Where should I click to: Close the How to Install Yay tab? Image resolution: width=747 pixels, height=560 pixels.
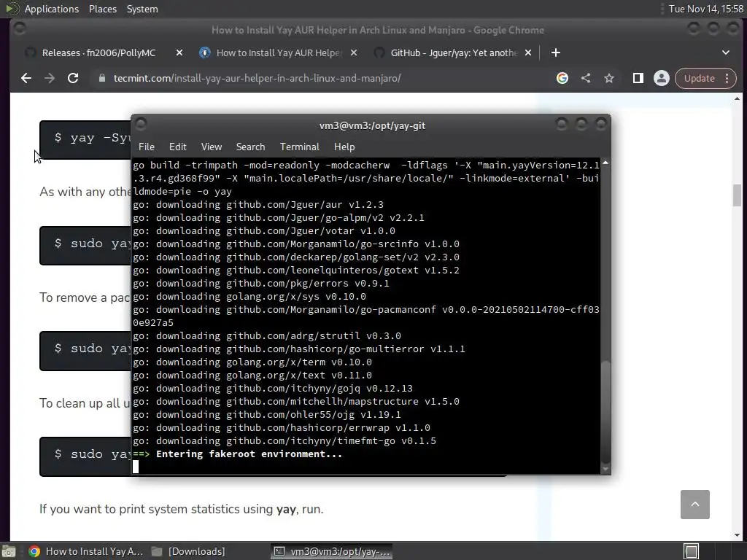coord(354,52)
